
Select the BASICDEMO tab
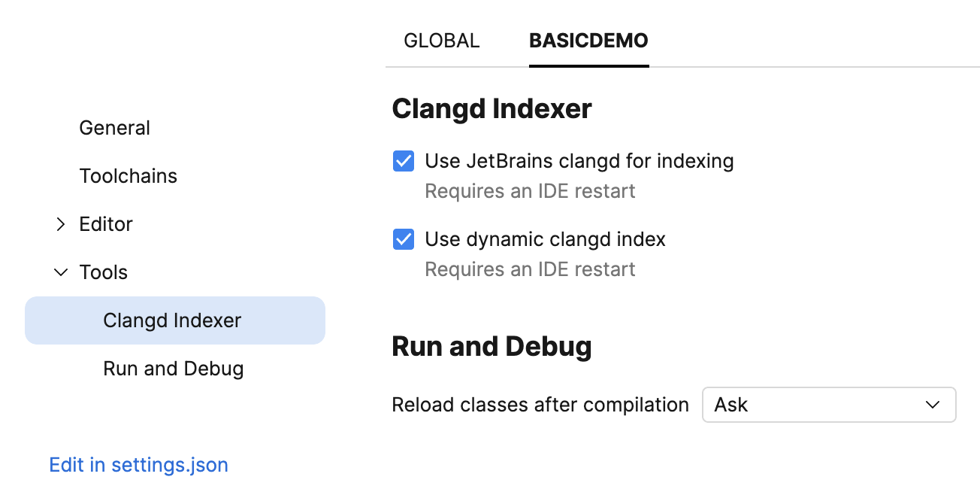click(x=588, y=41)
